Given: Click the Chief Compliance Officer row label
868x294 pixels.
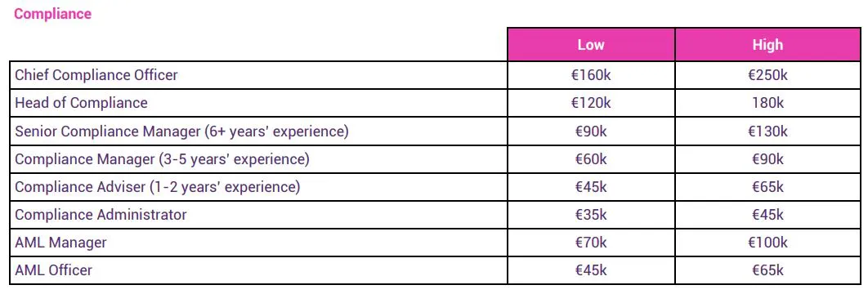Looking at the screenshot, I should pos(96,75).
